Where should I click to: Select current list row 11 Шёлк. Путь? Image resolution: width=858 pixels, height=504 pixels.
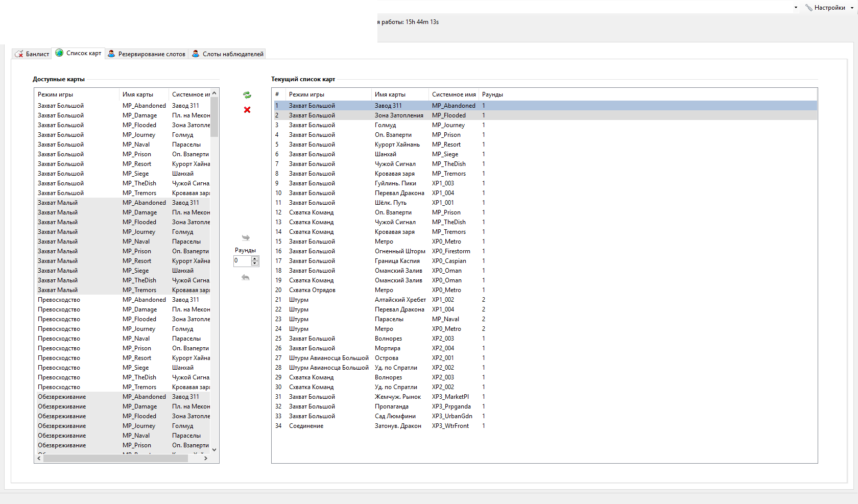pyautogui.click(x=545, y=203)
